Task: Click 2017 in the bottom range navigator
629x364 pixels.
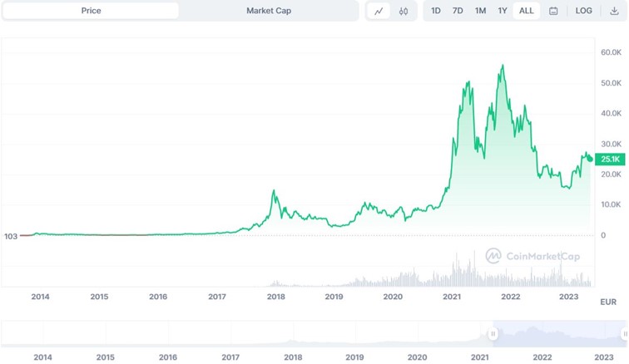Action: coord(230,357)
